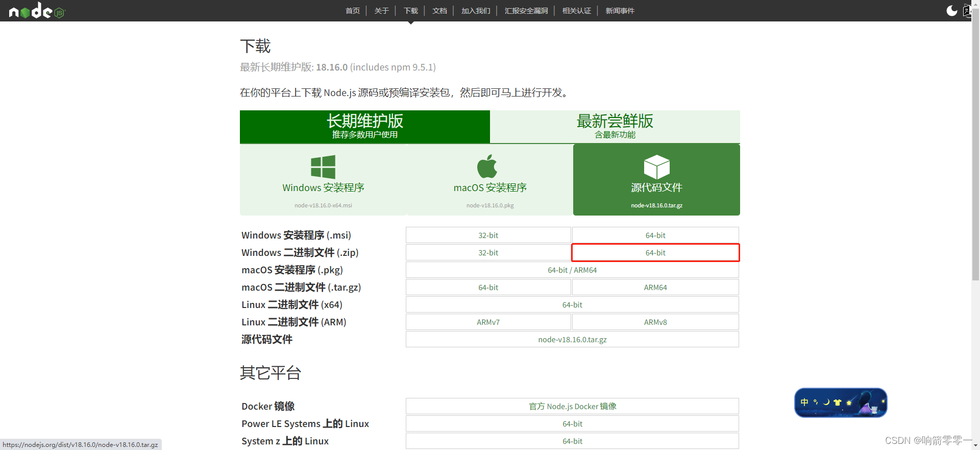Open the 关于 navigation item
Image resolution: width=980 pixels, height=450 pixels.
(381, 11)
